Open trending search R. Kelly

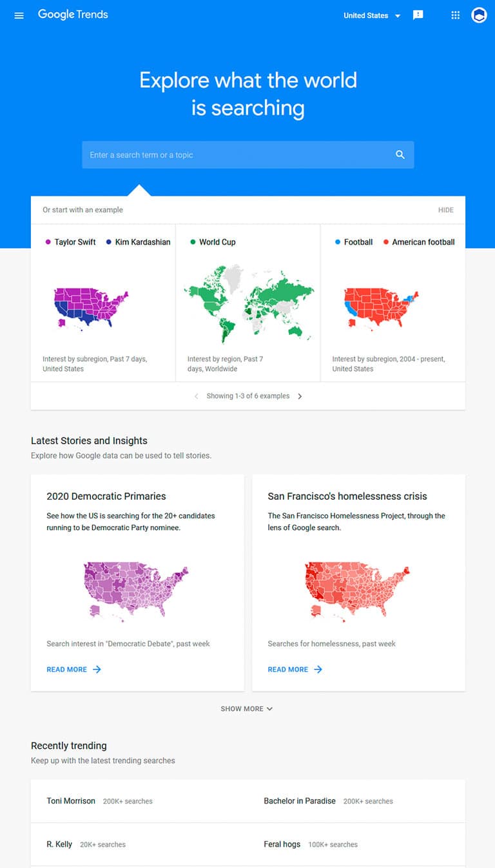(59, 844)
